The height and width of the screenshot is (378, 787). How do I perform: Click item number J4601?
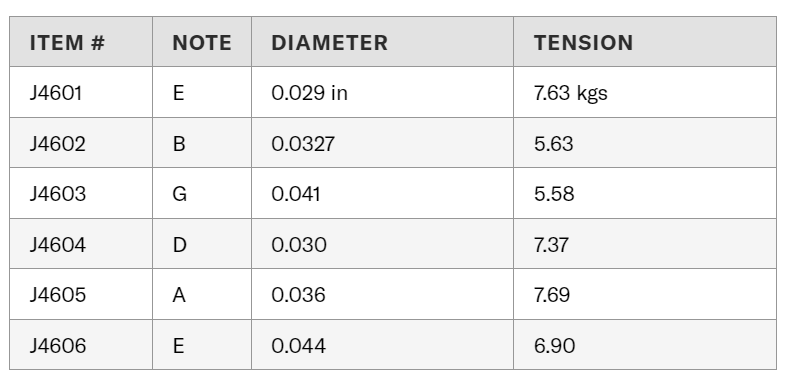pos(56,93)
